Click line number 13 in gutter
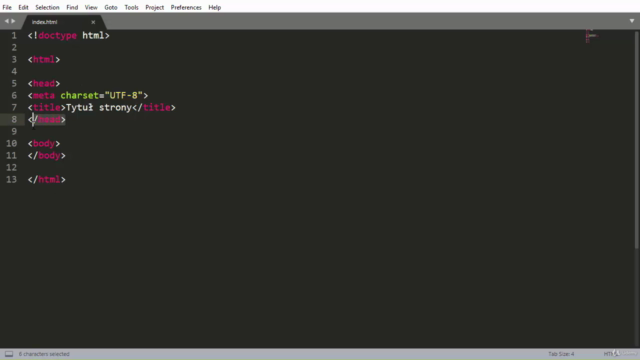This screenshot has height=360, width=640. [11, 180]
